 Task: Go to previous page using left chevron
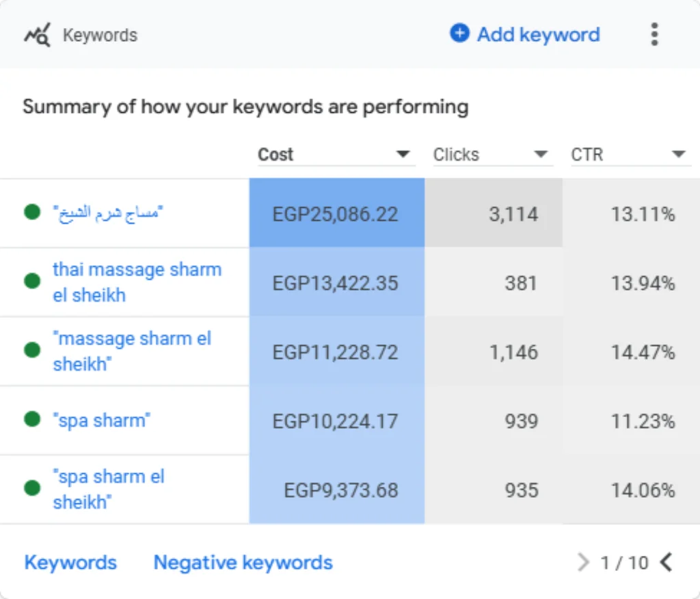[666, 562]
